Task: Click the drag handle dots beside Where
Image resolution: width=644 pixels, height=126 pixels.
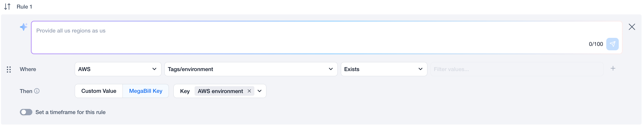Action: 9,70
